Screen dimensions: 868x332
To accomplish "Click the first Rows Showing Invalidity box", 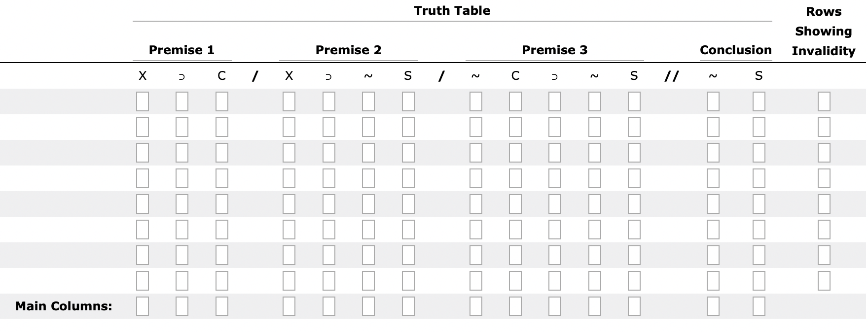I will [823, 102].
